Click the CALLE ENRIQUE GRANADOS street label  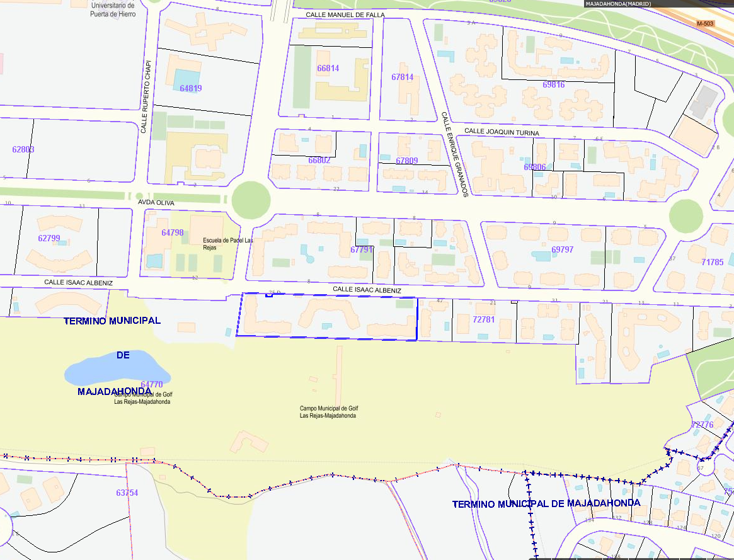click(453, 155)
